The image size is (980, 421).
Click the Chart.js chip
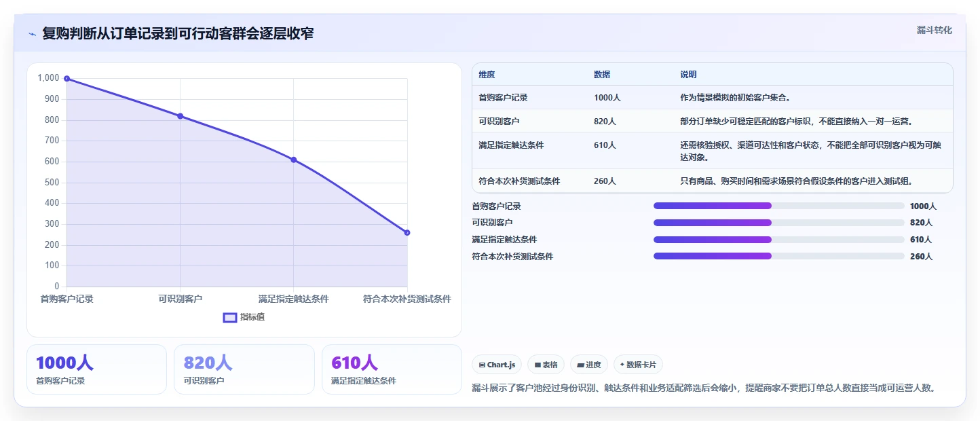click(497, 365)
